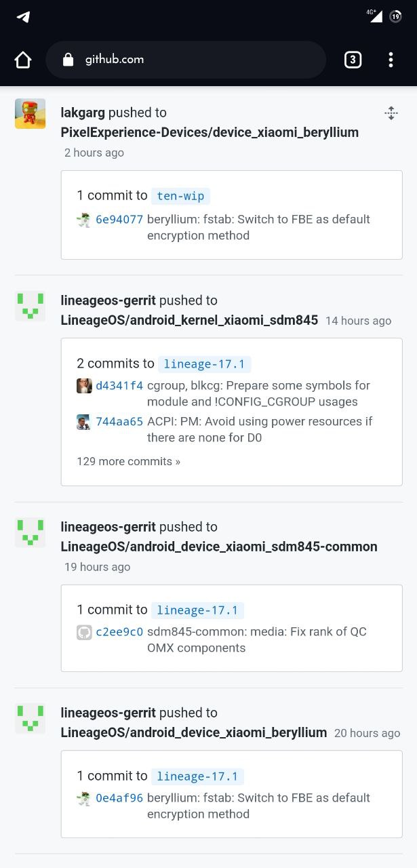The image size is (417, 868).
Task: Tap the Chrome home icon
Action: 23,60
